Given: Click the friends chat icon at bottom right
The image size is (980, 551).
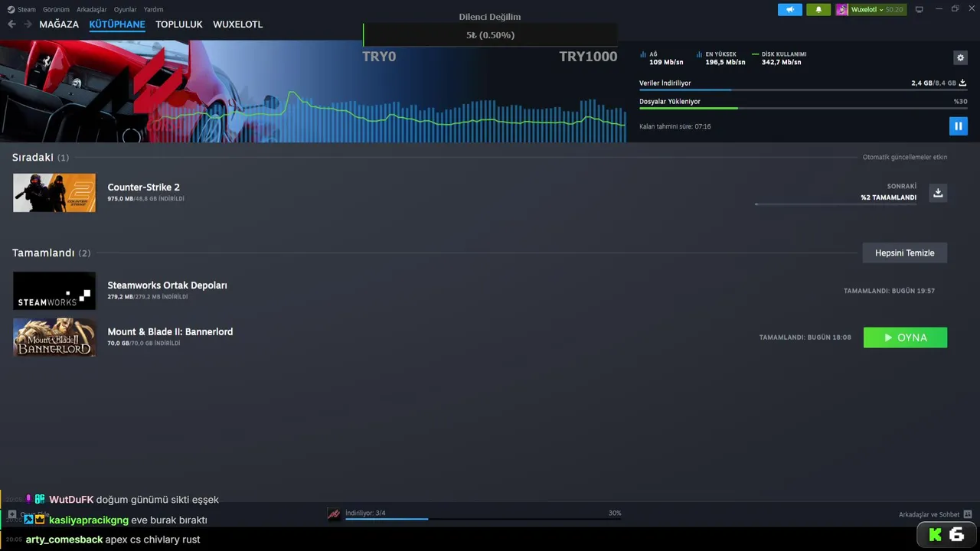Looking at the screenshot, I should point(968,514).
